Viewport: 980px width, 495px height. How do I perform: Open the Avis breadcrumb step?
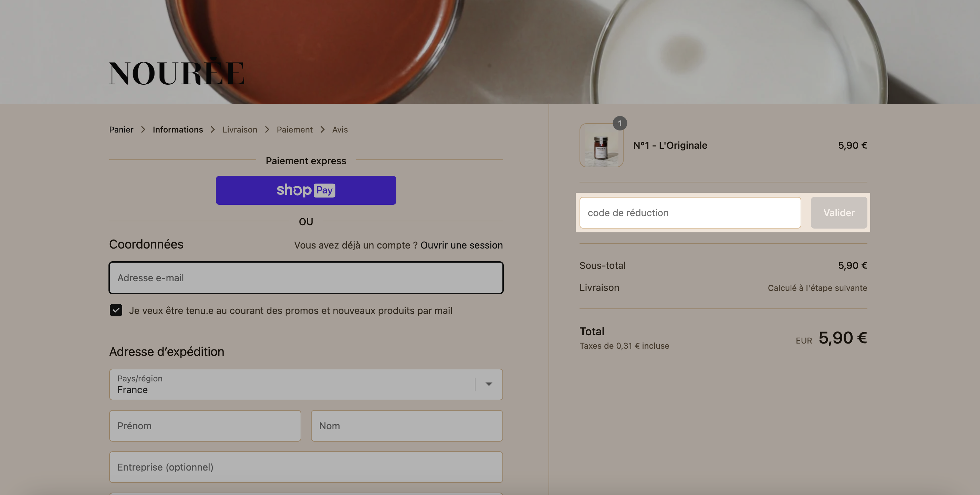point(340,130)
